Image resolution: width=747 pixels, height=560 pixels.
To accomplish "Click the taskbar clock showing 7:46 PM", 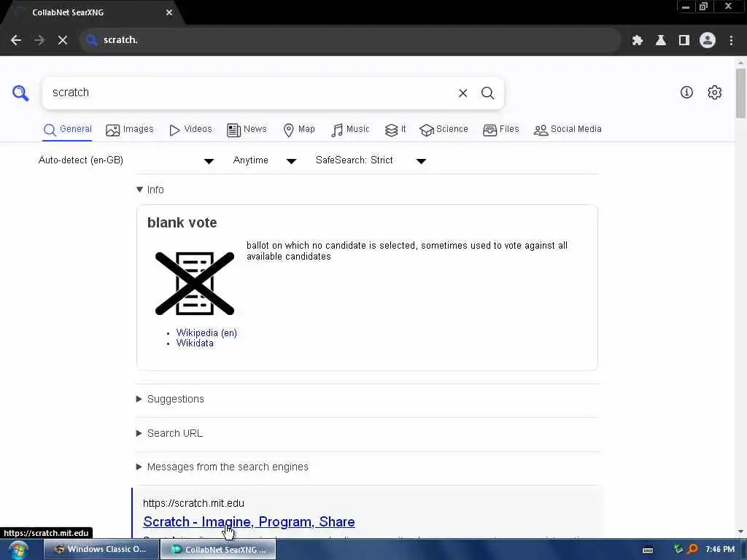I will click(720, 550).
